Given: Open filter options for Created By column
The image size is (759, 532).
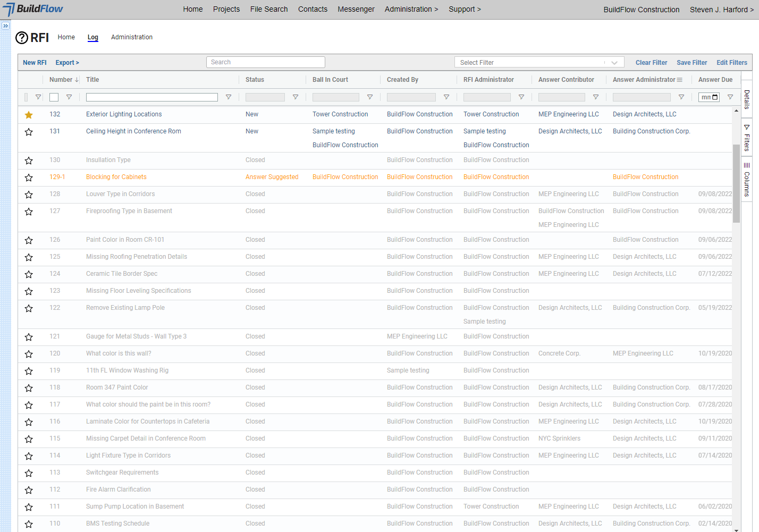Looking at the screenshot, I should (446, 97).
